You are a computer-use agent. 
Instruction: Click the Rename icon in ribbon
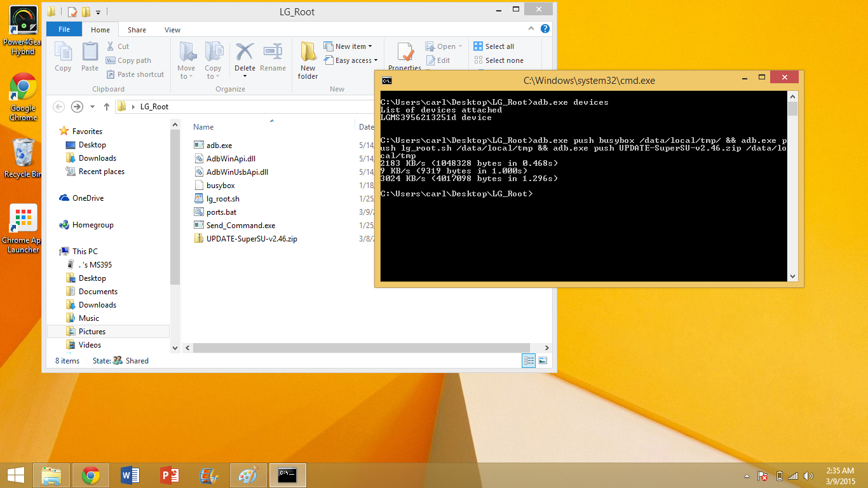click(273, 57)
